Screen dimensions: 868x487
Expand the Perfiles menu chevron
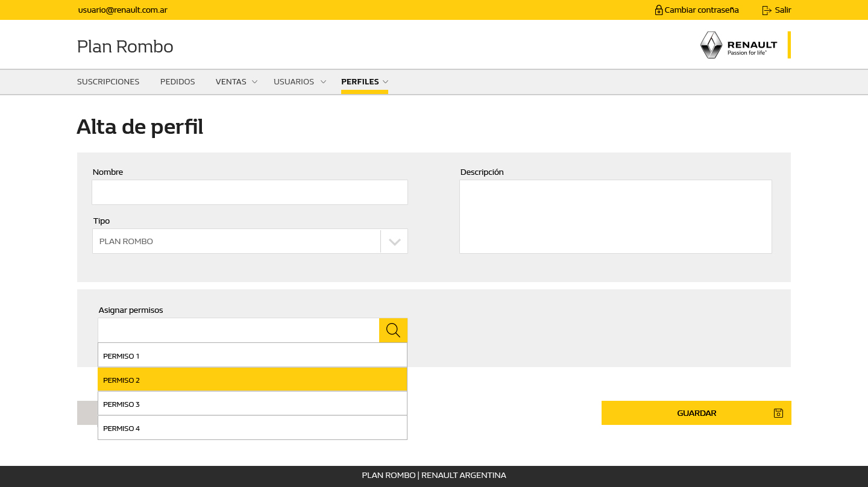point(385,81)
